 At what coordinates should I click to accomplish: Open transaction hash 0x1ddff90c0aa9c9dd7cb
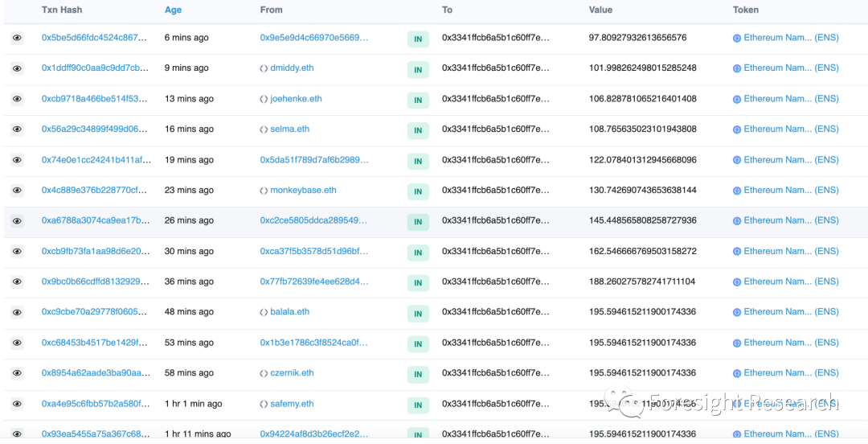coord(95,68)
